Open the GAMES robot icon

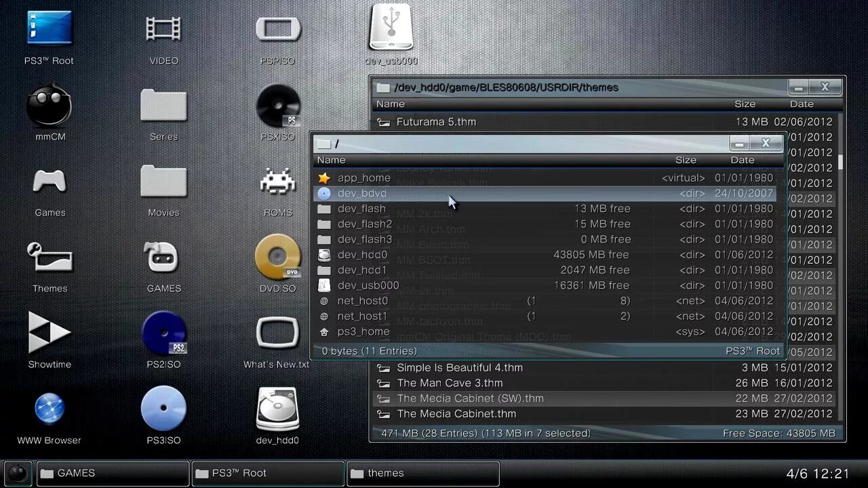click(163, 256)
